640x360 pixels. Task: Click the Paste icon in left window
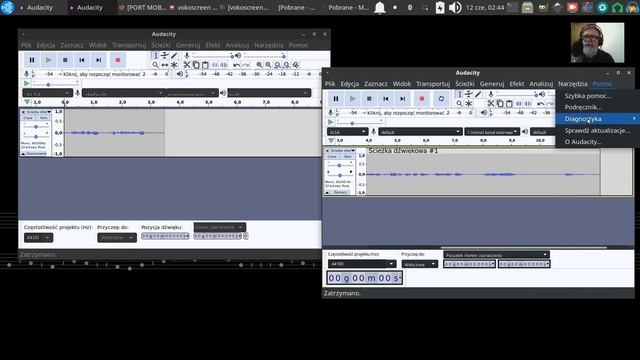pyautogui.click(x=205, y=65)
